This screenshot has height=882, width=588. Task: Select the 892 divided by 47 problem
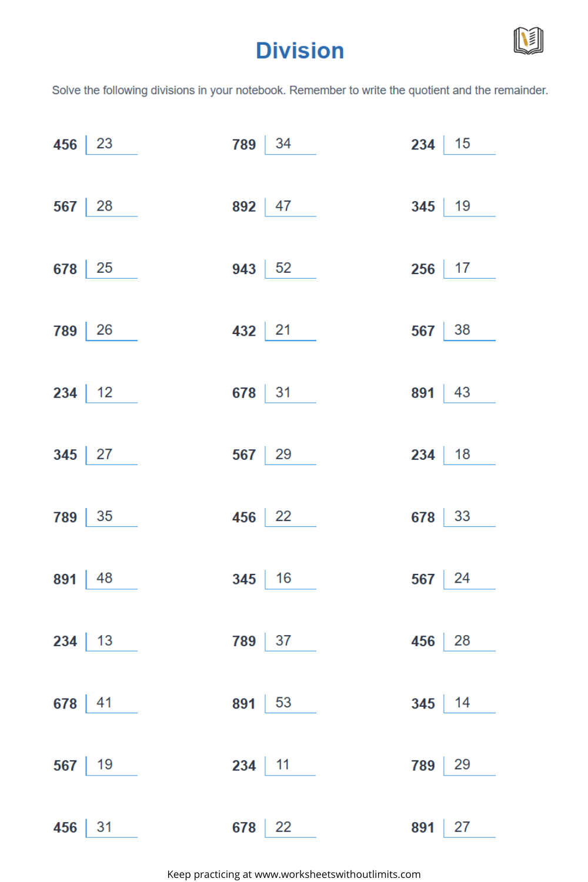(x=274, y=206)
